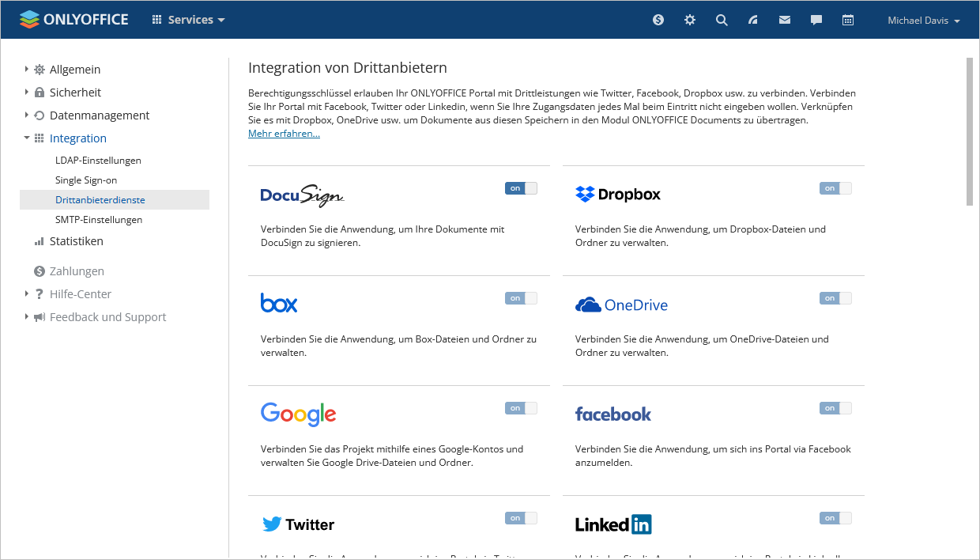Click the question mark icon beside Hilfe-Center

click(x=40, y=294)
